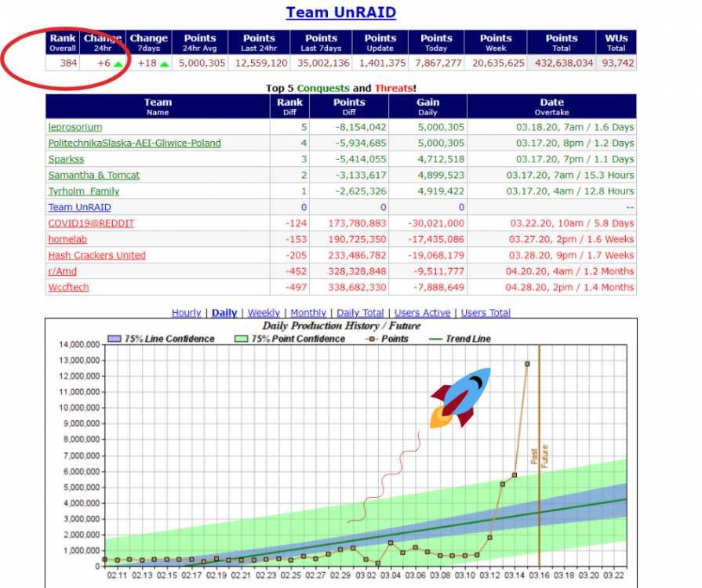Viewport: 702px width, 588px height.
Task: Open the homelab team link
Action: click(x=67, y=239)
